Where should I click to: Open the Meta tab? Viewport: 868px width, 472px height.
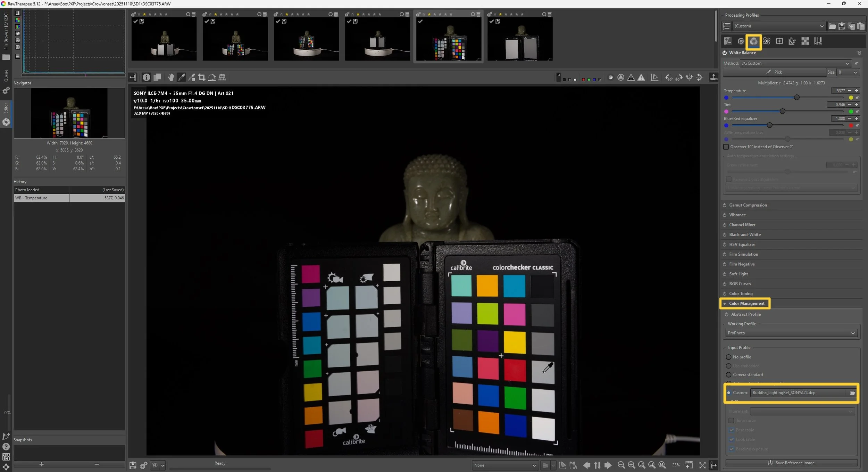click(x=818, y=41)
